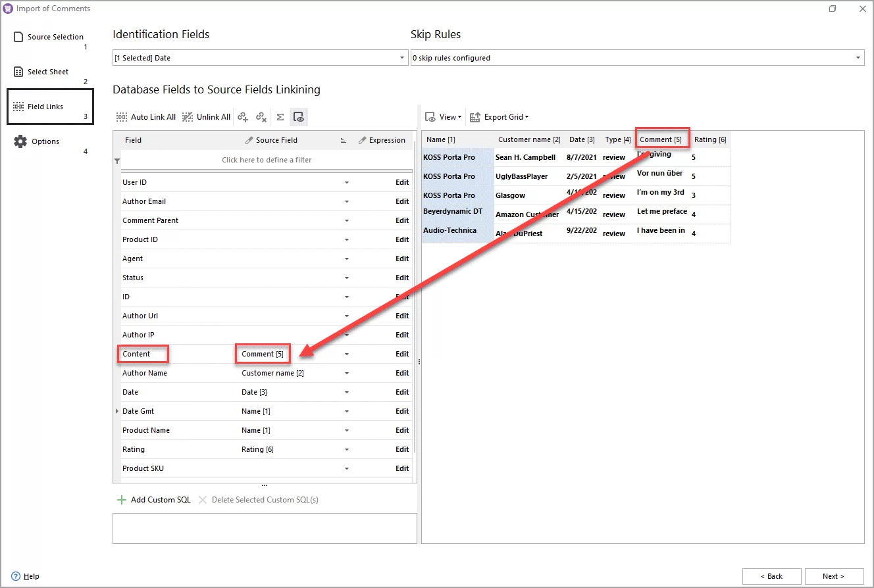Toggle the preview eye icon in the toolbar
874x588 pixels.
(299, 116)
